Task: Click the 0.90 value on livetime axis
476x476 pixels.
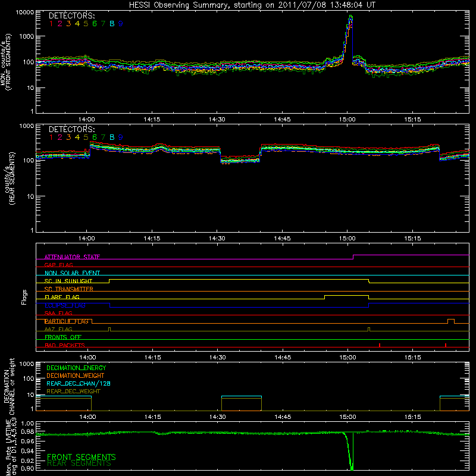Action: (27, 468)
